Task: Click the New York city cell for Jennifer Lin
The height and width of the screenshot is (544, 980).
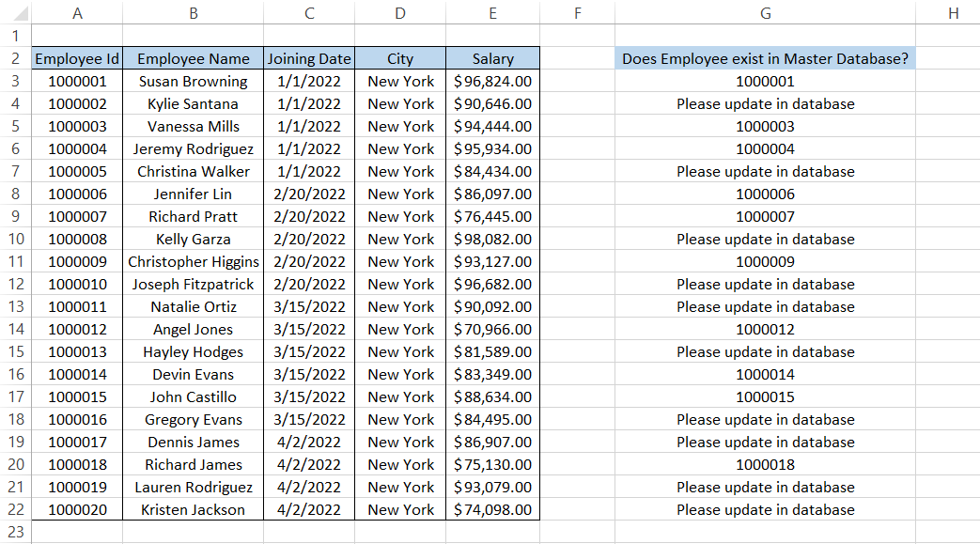Action: tap(399, 194)
